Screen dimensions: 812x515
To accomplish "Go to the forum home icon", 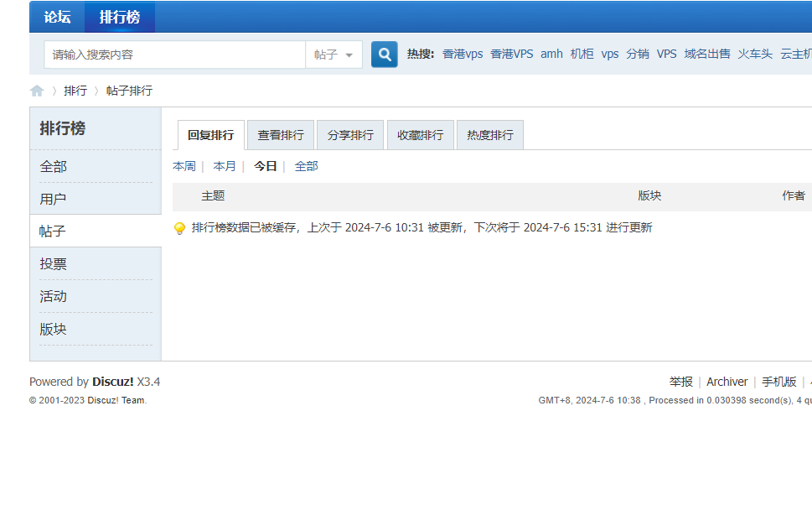I will (37, 91).
